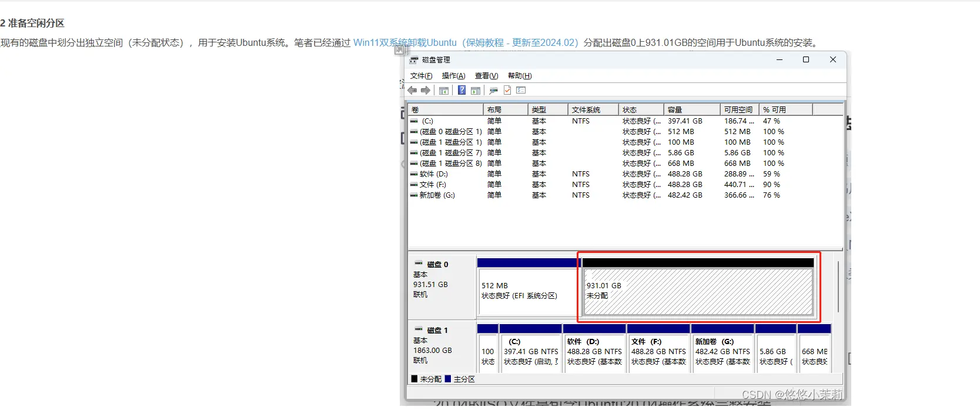Click the Forward arrow in Disk Management toolbar
The width and height of the screenshot is (980, 410).
point(426,91)
